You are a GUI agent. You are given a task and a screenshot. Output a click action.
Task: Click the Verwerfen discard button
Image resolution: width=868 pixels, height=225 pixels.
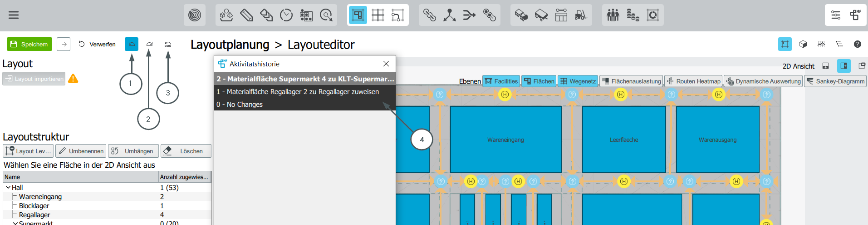click(97, 44)
